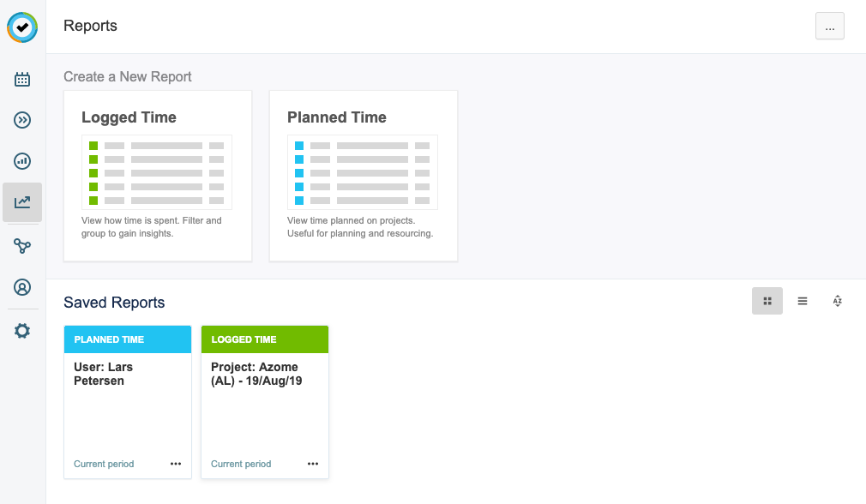Screen dimensions: 866x504
Task: Switch saved reports to list view
Action: [803, 301]
